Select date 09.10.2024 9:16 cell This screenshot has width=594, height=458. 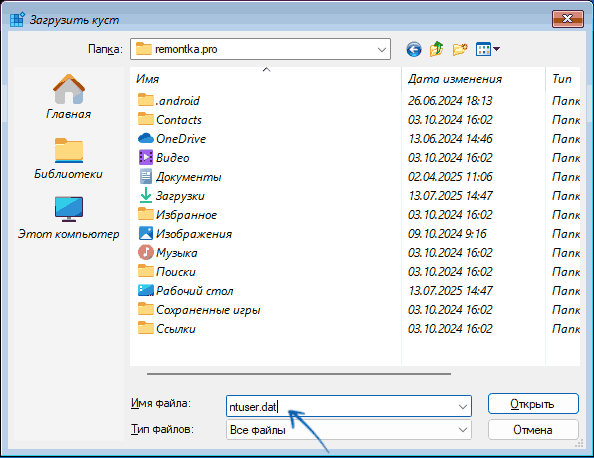pos(447,234)
